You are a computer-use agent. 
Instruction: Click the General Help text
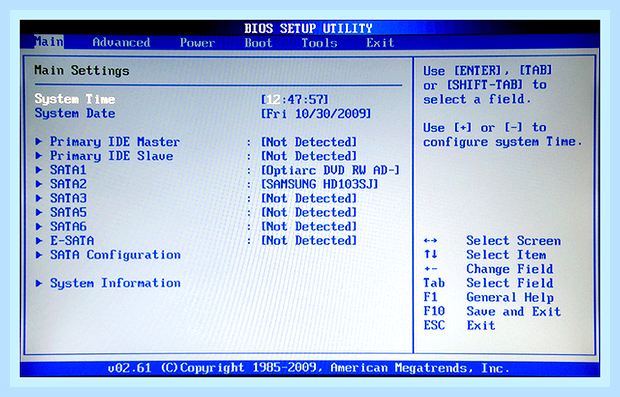pos(510,297)
